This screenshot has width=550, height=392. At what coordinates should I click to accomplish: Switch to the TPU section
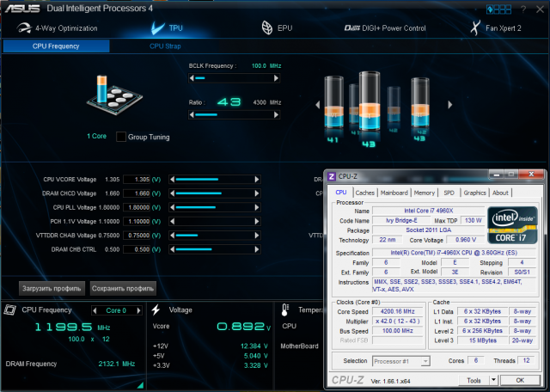pos(167,28)
